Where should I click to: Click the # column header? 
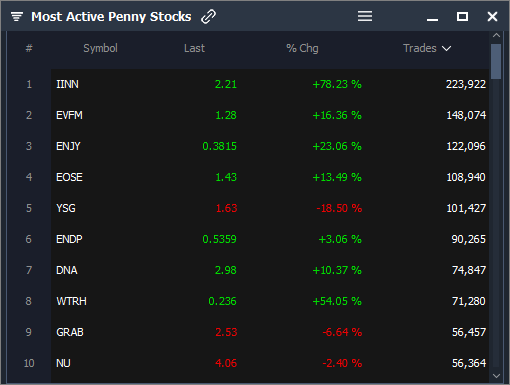tap(29, 48)
